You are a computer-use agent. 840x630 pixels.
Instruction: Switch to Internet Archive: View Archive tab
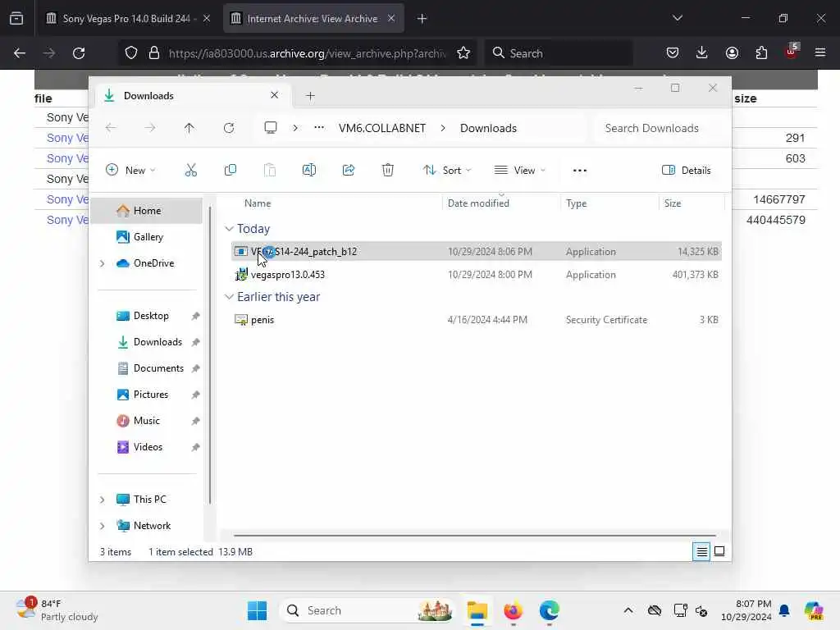pos(313,19)
